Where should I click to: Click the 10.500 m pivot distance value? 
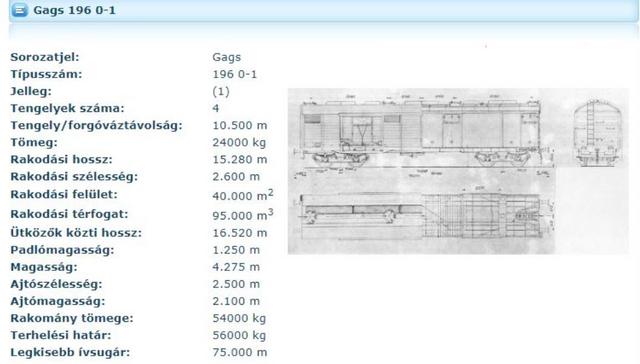pos(240,126)
